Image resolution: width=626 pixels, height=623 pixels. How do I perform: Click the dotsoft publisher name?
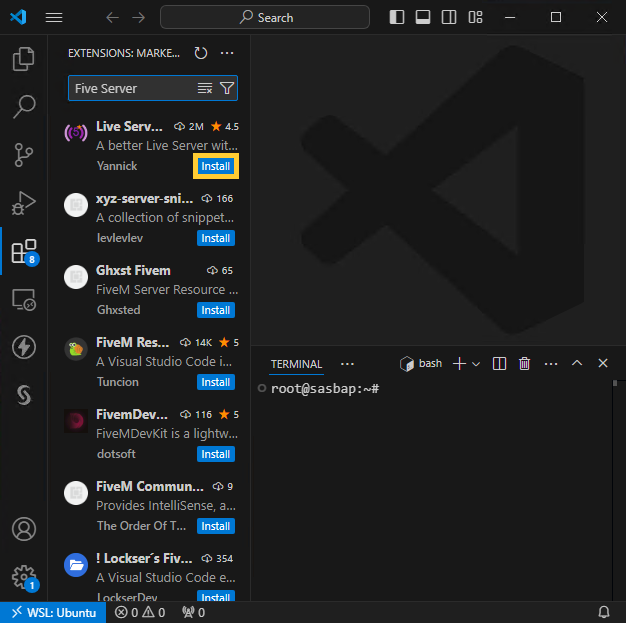[x=116, y=454]
